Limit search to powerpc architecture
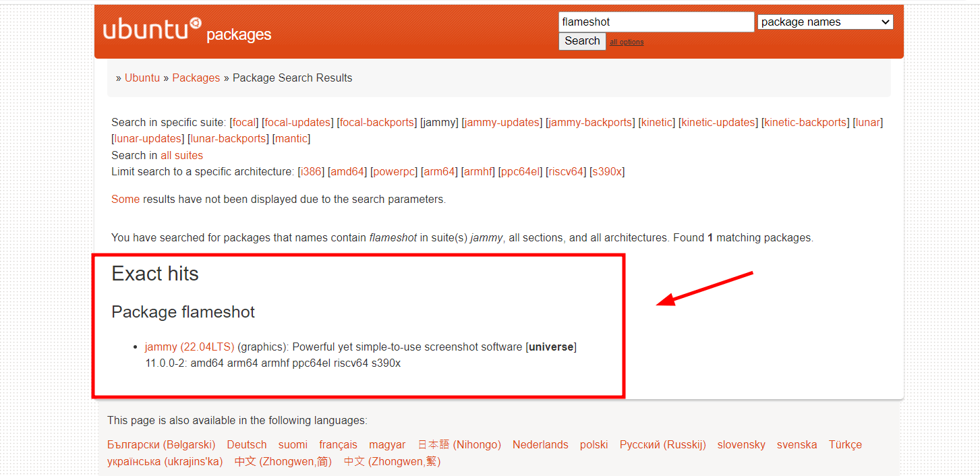The height and width of the screenshot is (476, 980). pos(394,171)
